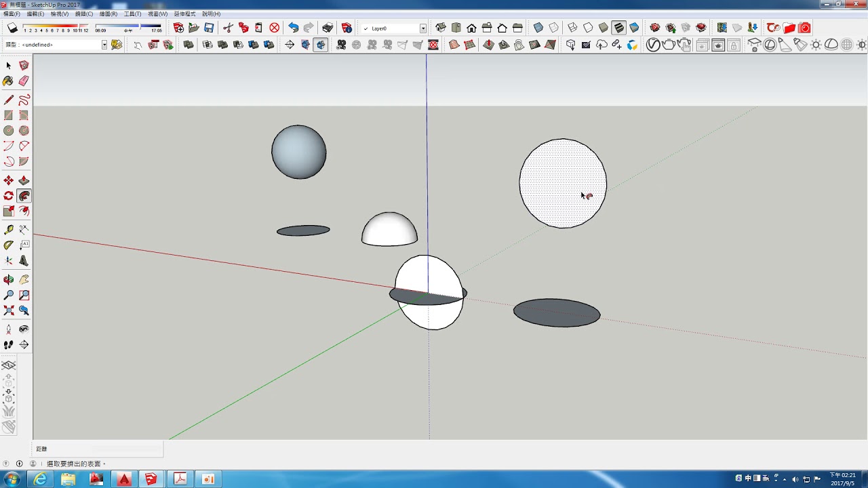Screen dimensions: 868x488
Task: Click the red Erase delete icon
Action: tap(275, 28)
